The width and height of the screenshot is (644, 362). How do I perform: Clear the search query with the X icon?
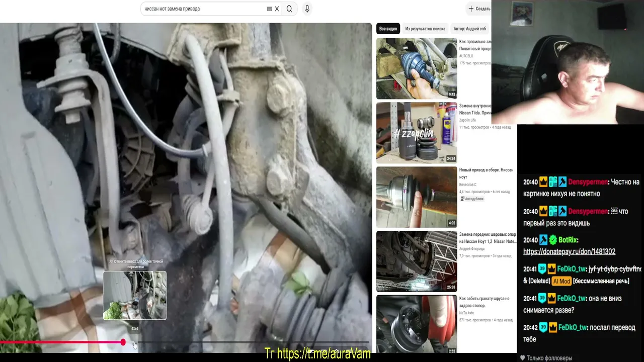click(277, 9)
